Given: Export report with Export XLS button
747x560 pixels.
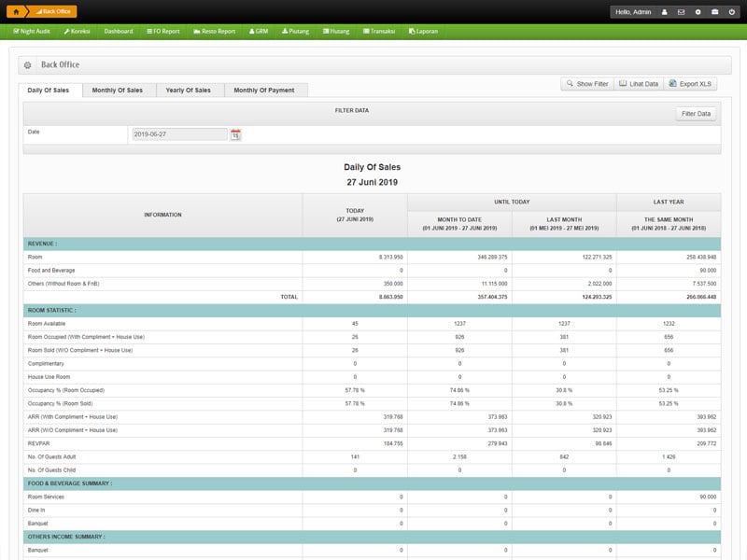Looking at the screenshot, I should pyautogui.click(x=690, y=84).
